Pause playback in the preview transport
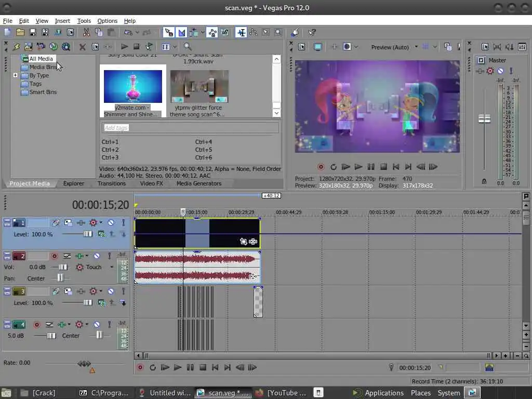The height and width of the screenshot is (399, 532). 371,167
